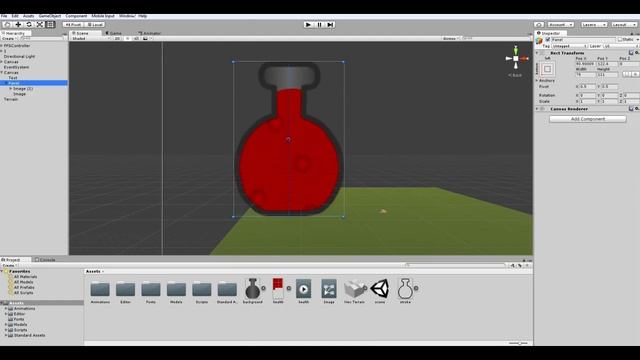Open cloud services with the cloud icon

pos(539,25)
